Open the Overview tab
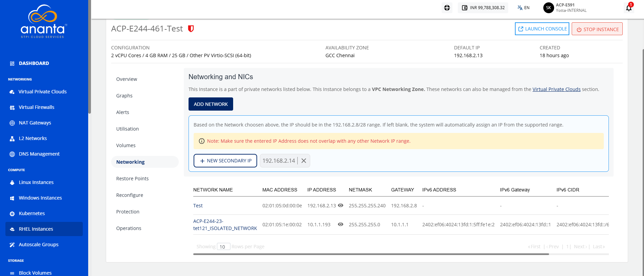 [127, 79]
